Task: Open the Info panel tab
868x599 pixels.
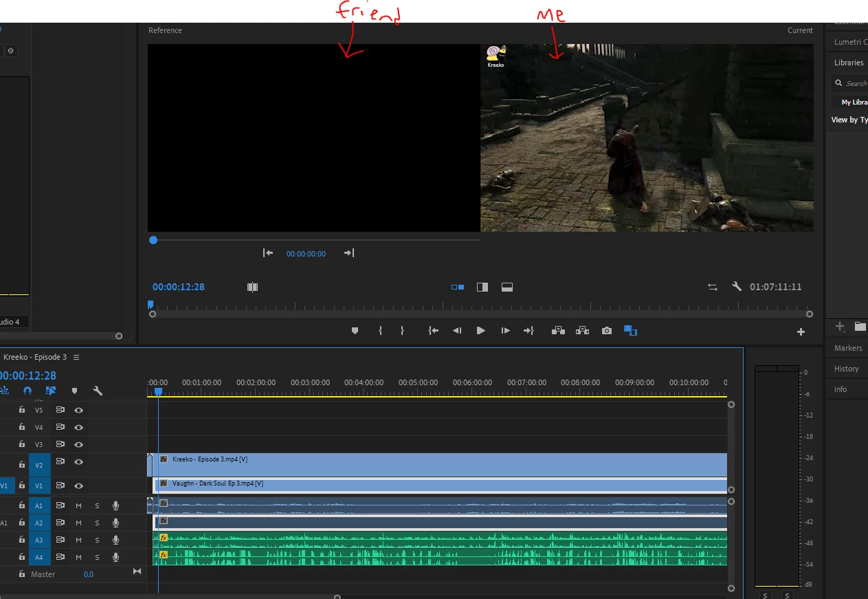Action: pos(841,389)
